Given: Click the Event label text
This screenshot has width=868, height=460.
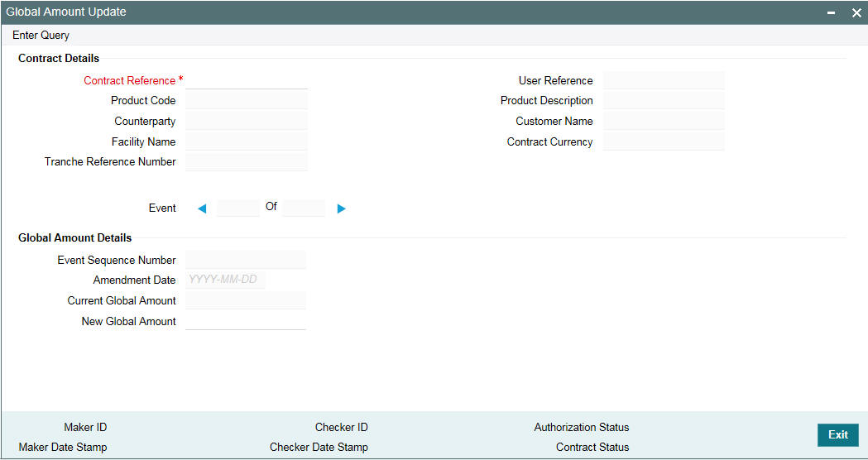Looking at the screenshot, I should (x=162, y=208).
